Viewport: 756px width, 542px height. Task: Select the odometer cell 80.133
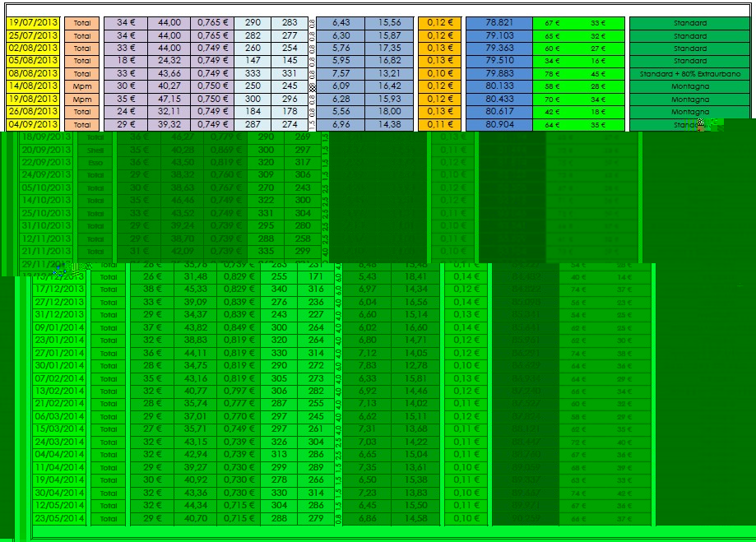(x=499, y=86)
